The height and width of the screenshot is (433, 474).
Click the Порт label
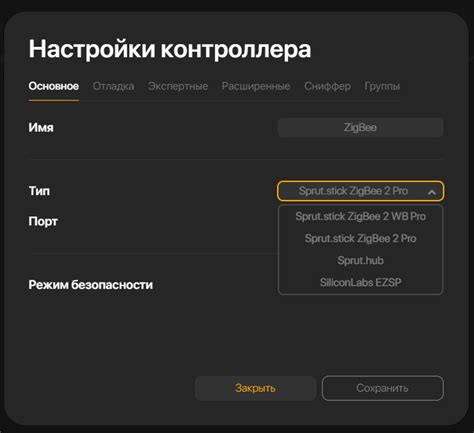pyautogui.click(x=43, y=222)
